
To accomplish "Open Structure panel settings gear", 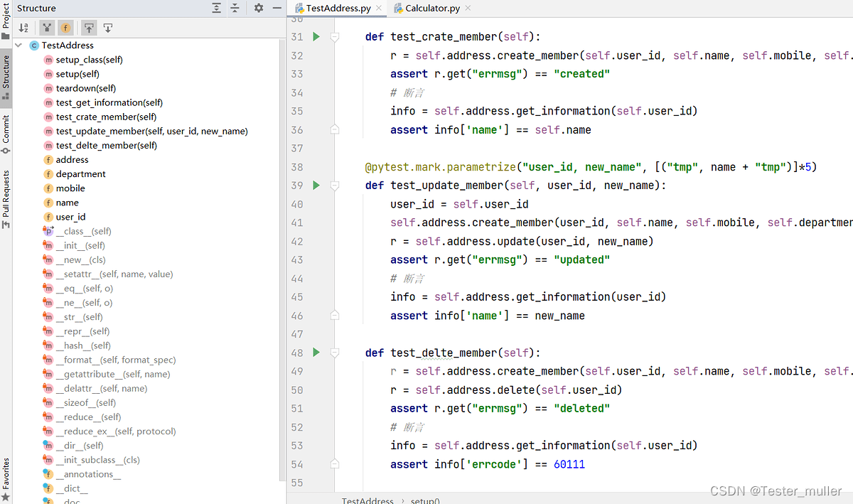I will pyautogui.click(x=259, y=8).
